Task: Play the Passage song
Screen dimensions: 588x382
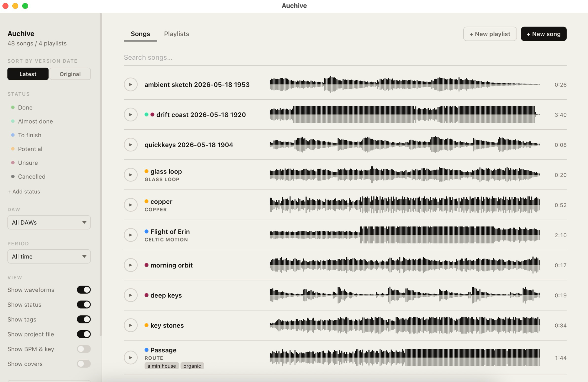Action: coord(131,358)
